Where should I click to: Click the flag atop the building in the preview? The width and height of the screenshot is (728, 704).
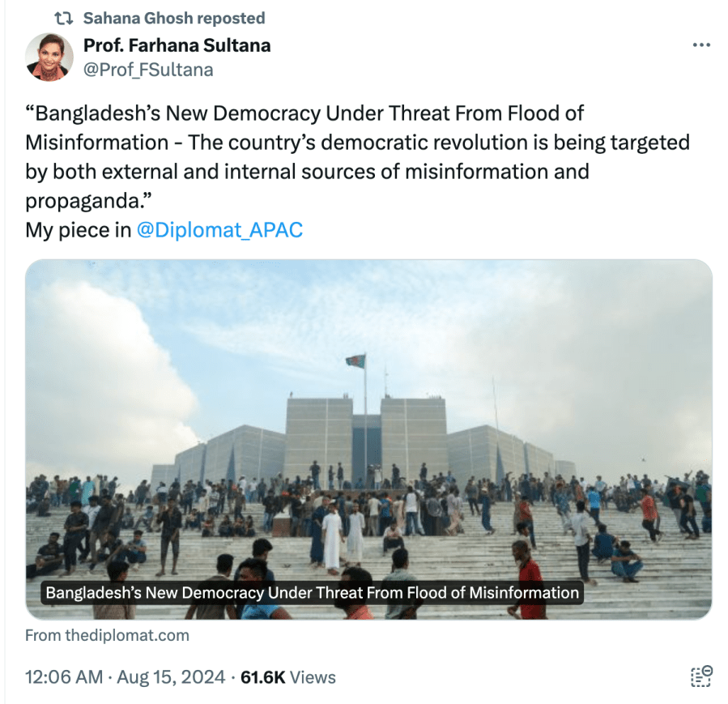pyautogui.click(x=355, y=361)
